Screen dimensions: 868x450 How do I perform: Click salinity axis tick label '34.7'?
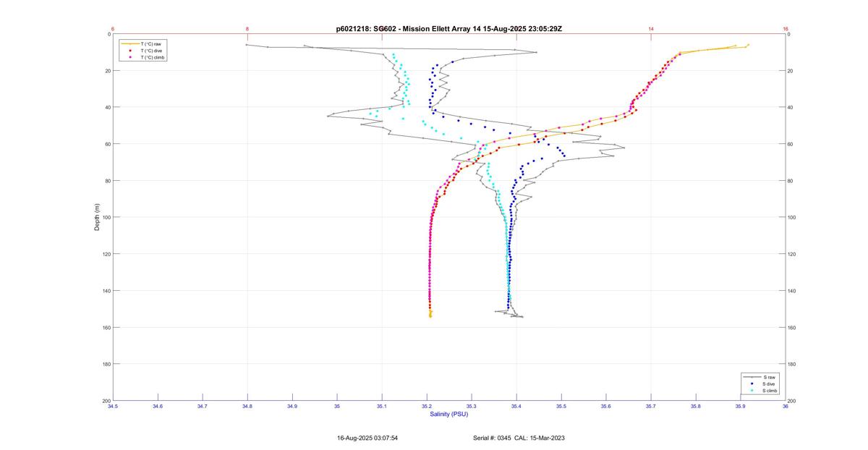[203, 407]
